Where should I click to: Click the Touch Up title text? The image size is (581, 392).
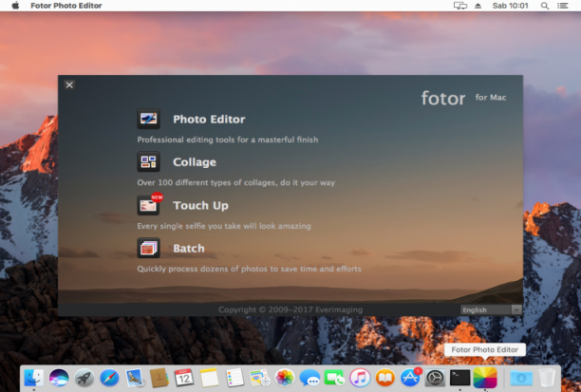click(x=200, y=206)
